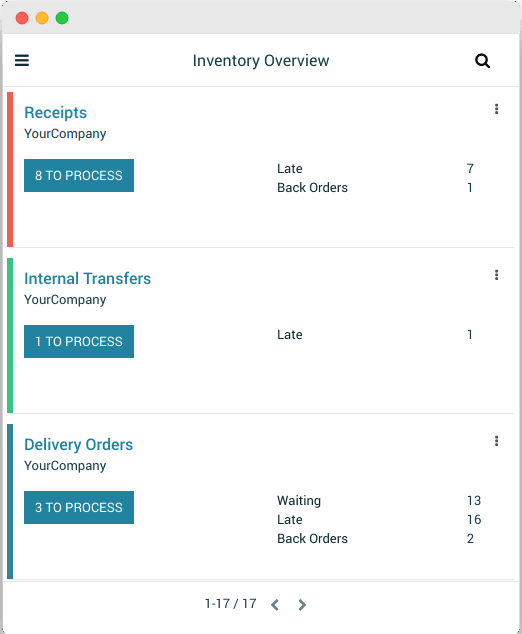Click the 8 TO PROCESS button
The image size is (522, 634).
[79, 175]
